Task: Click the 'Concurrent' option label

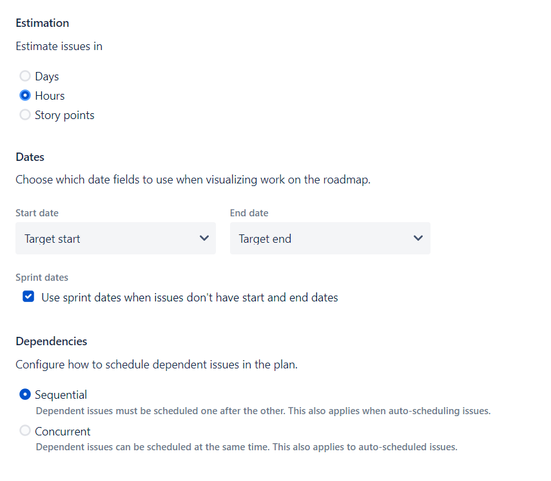Action: point(63,431)
